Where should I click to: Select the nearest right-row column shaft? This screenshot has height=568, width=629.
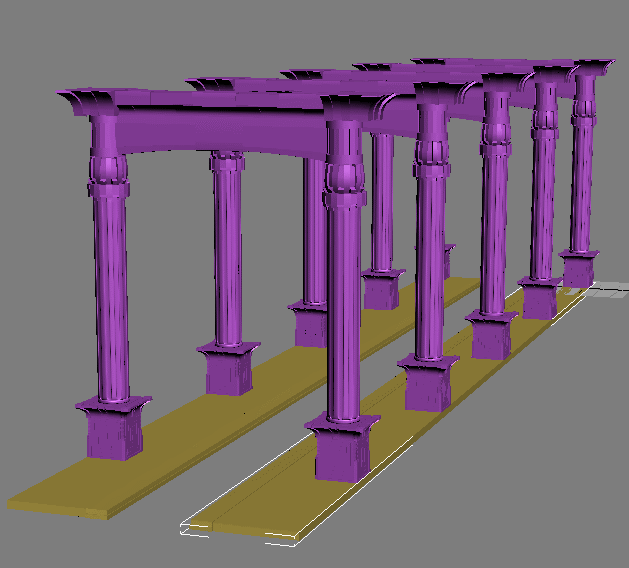343,300
